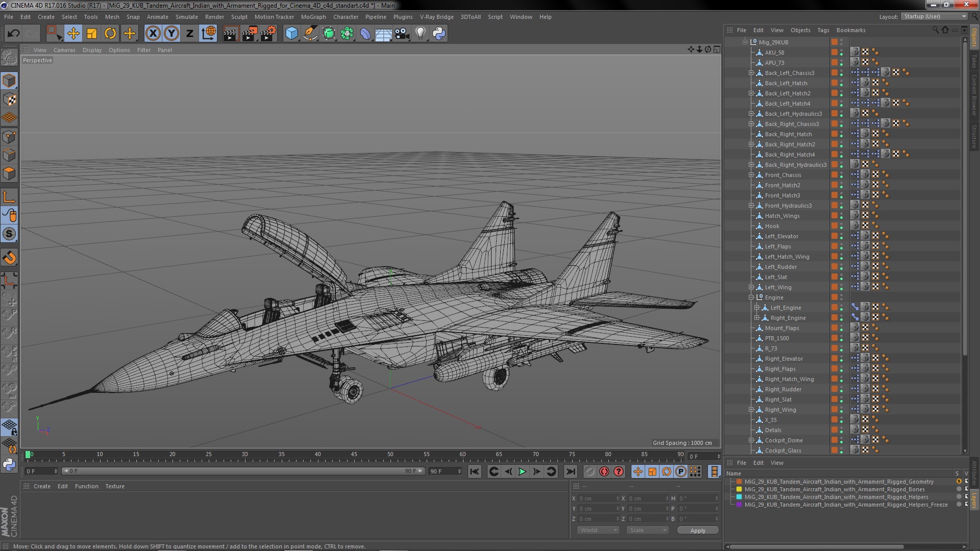Screen dimensions: 980x551
Task: Expand the Cockpit_Dome node
Action: [x=751, y=440]
